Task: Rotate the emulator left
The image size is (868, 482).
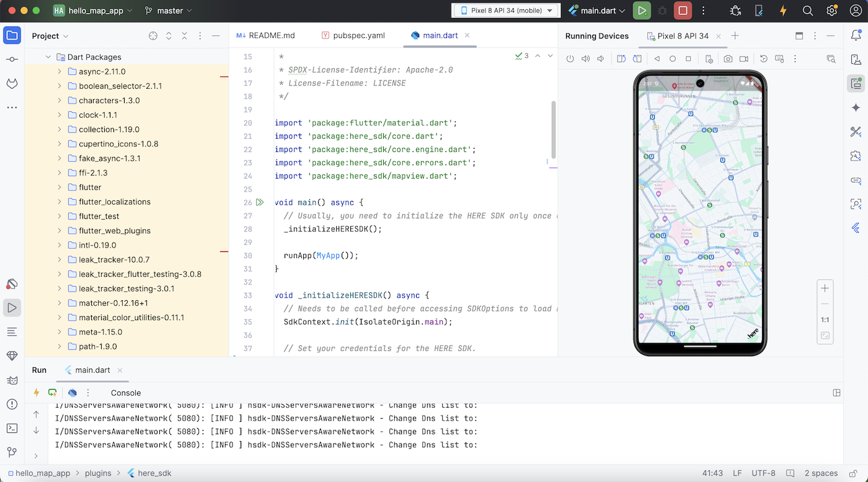Action: point(622,59)
